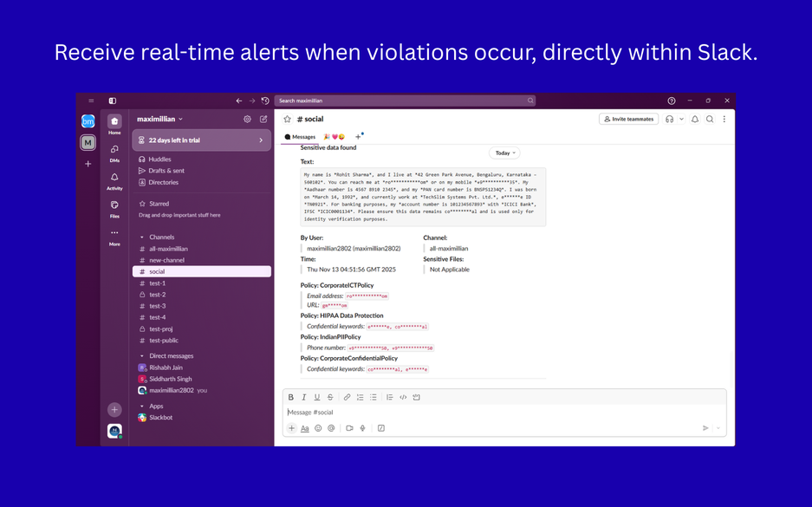Click Invite teammates button
Screen dimensions: 812x507
coord(628,119)
